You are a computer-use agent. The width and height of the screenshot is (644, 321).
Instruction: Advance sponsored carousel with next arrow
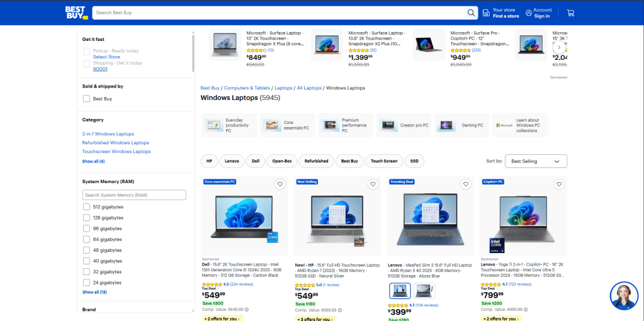pyautogui.click(x=558, y=47)
